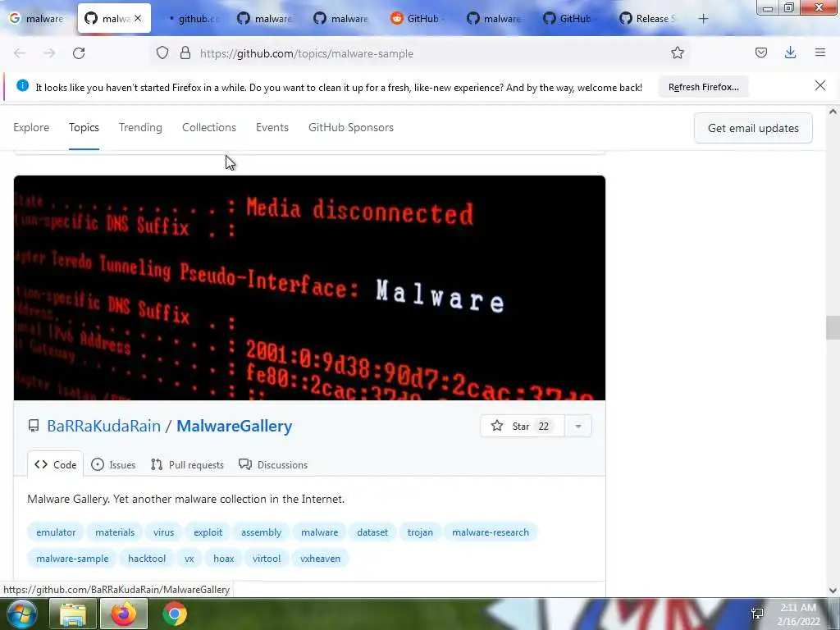This screenshot has height=630, width=840.
Task: Close the active malware-sample tab
Action: coord(138,18)
